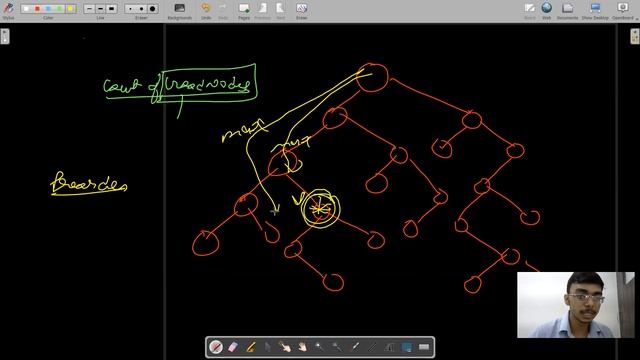
Task: Show the virtual keyboard
Action: [424, 347]
